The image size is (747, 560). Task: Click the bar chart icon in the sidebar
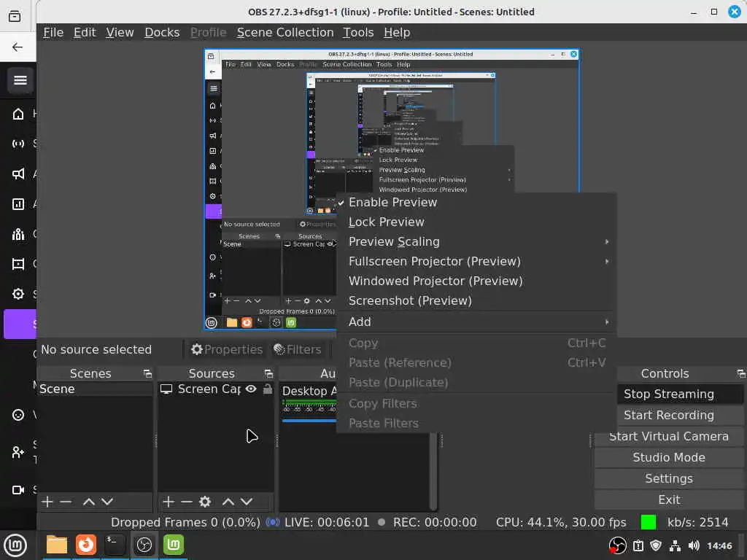(18, 204)
